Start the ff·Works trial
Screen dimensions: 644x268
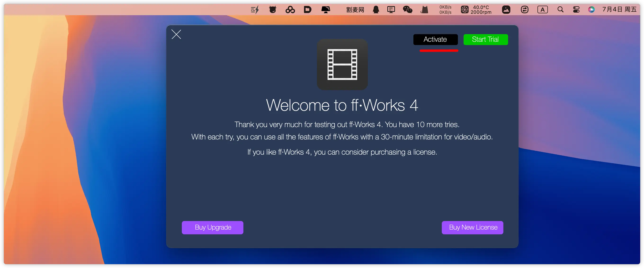click(485, 40)
